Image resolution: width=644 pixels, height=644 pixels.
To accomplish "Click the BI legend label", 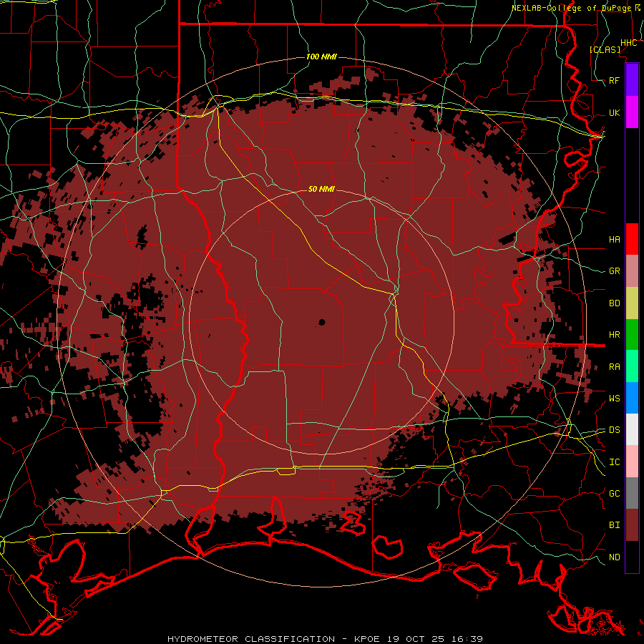I will click(x=615, y=525).
